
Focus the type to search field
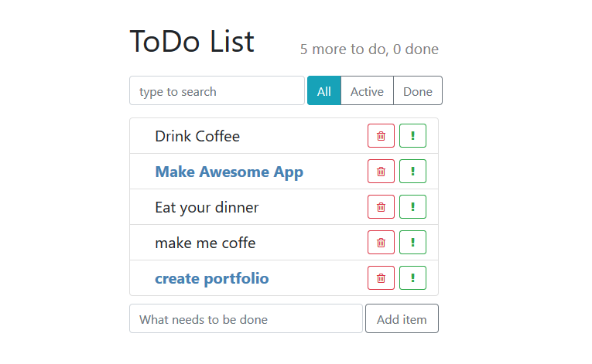point(217,90)
